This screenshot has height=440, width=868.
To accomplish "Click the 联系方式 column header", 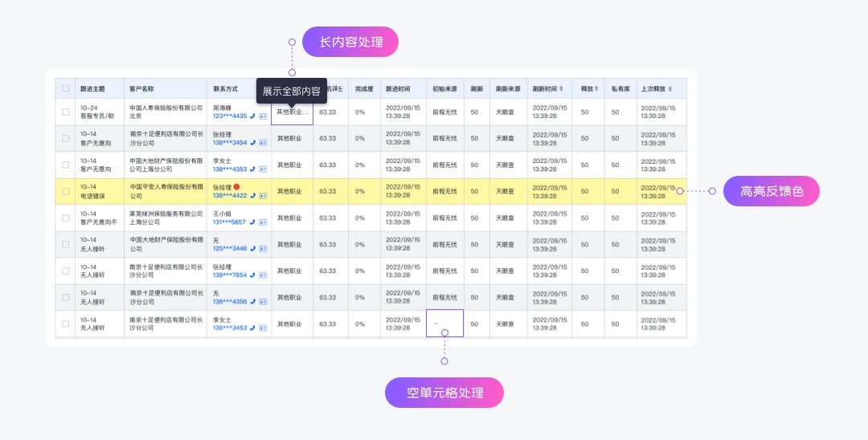I will (x=225, y=88).
